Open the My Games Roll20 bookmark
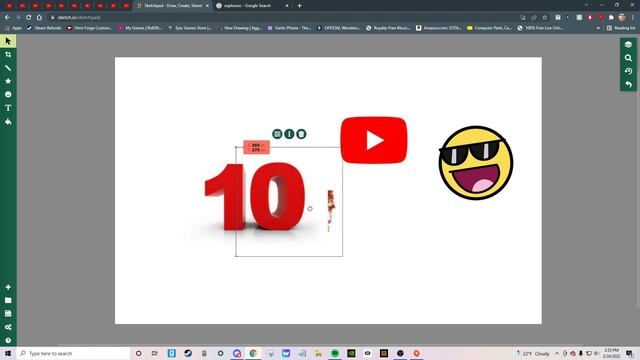The height and width of the screenshot is (360, 640). click(140, 28)
